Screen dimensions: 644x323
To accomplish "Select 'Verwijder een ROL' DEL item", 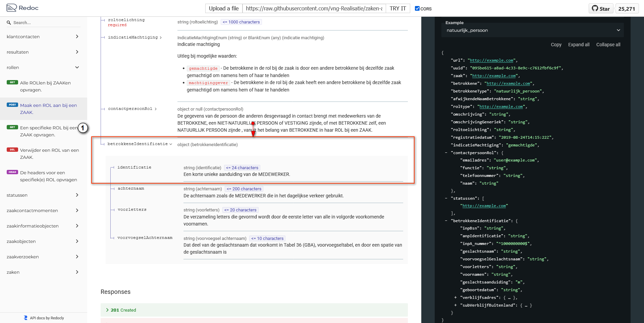I will pos(49,153).
